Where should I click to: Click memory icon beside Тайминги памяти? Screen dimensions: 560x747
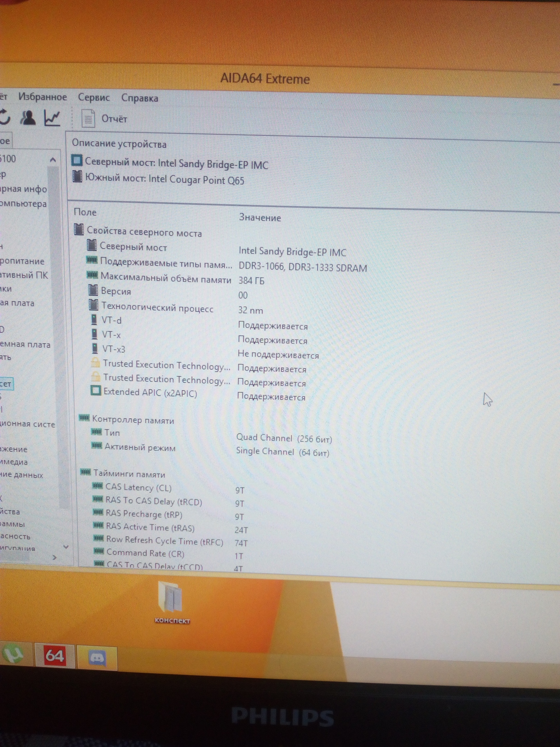tap(86, 472)
